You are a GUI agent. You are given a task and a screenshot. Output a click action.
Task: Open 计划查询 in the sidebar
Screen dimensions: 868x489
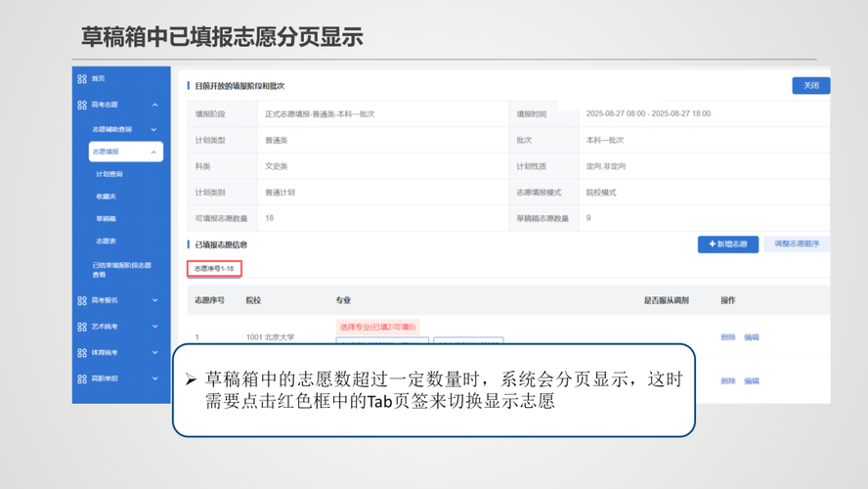point(109,174)
